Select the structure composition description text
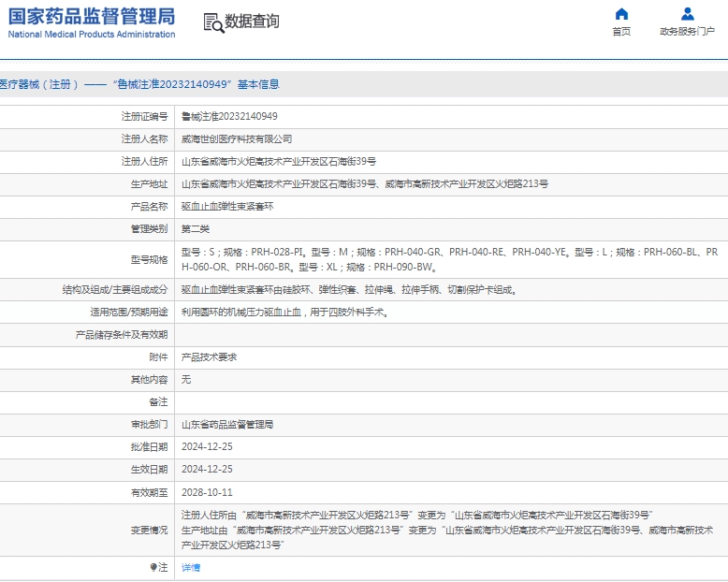 (x=349, y=290)
